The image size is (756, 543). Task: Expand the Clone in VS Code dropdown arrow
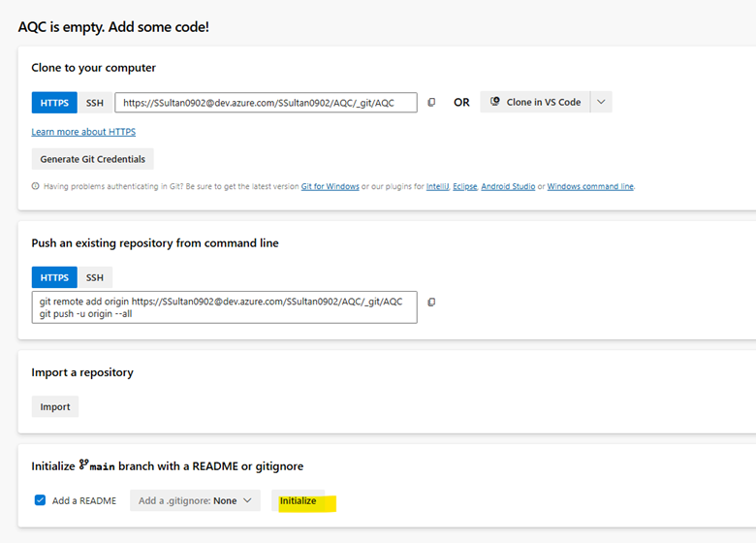(x=601, y=102)
